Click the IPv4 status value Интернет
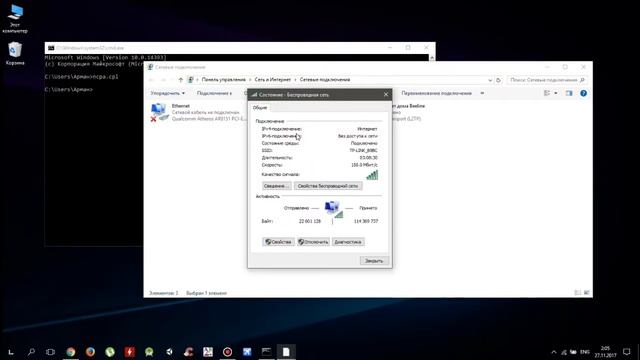Screen dimensions: 640x360 pyautogui.click(x=367, y=129)
